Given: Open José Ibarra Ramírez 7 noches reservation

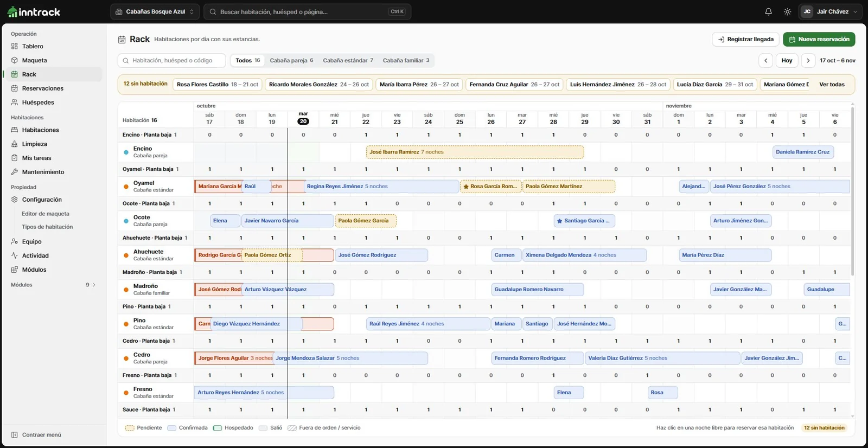Looking at the screenshot, I should point(475,152).
